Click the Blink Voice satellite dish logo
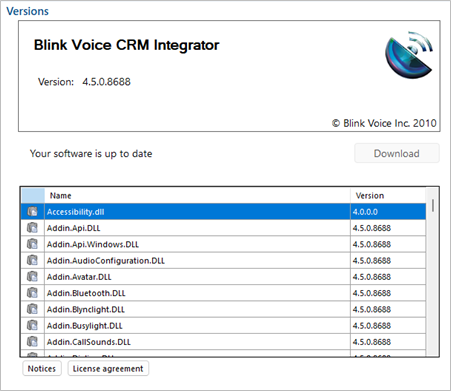Viewport: 451px width, 391px height. [x=409, y=55]
